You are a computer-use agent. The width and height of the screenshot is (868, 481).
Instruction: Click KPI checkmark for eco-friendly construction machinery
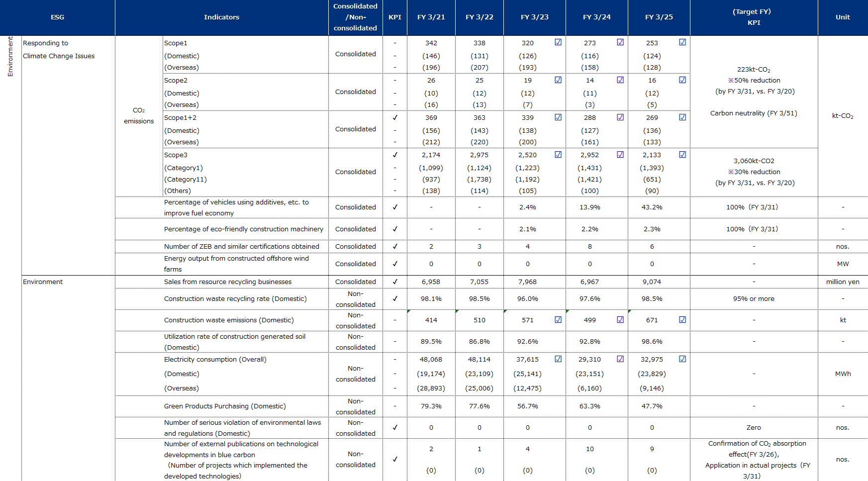pyautogui.click(x=395, y=229)
